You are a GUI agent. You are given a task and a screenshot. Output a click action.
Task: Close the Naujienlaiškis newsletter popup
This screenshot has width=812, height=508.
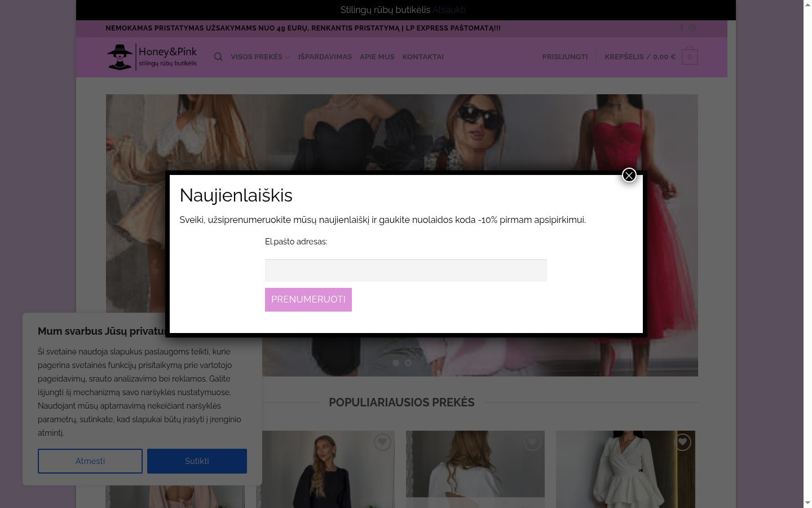tap(629, 176)
